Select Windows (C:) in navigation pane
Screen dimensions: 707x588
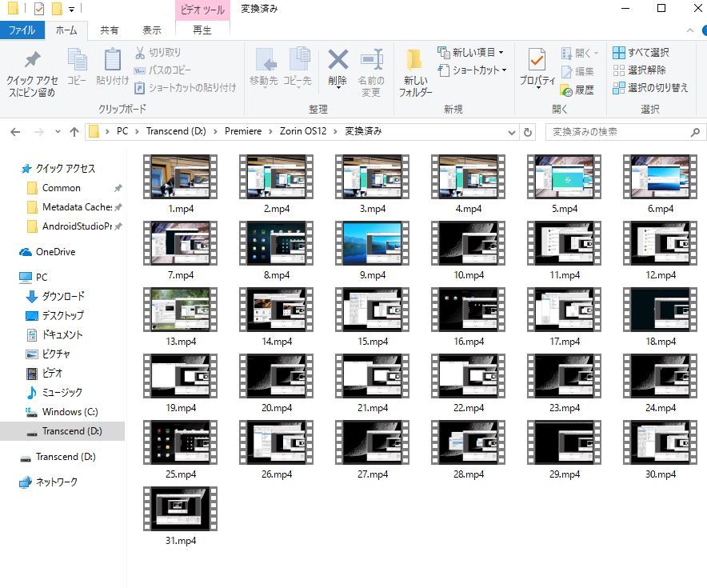tap(70, 412)
